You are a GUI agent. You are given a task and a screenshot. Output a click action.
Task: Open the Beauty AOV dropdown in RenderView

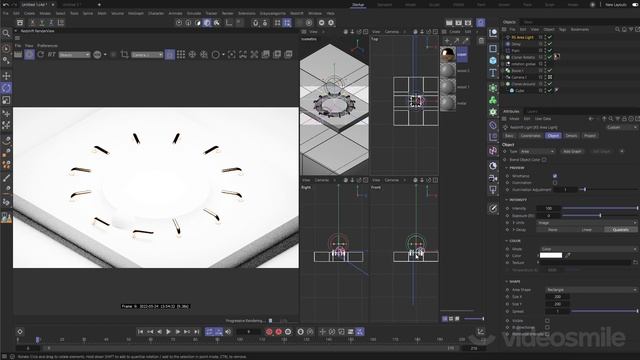pos(74,54)
